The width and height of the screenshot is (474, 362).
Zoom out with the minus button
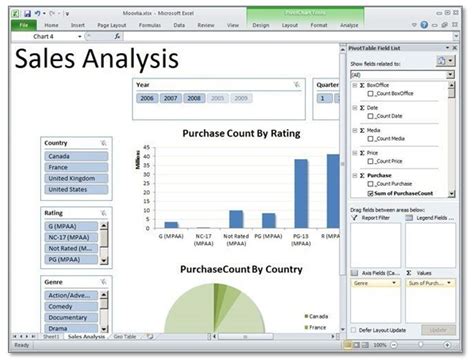tap(394, 345)
